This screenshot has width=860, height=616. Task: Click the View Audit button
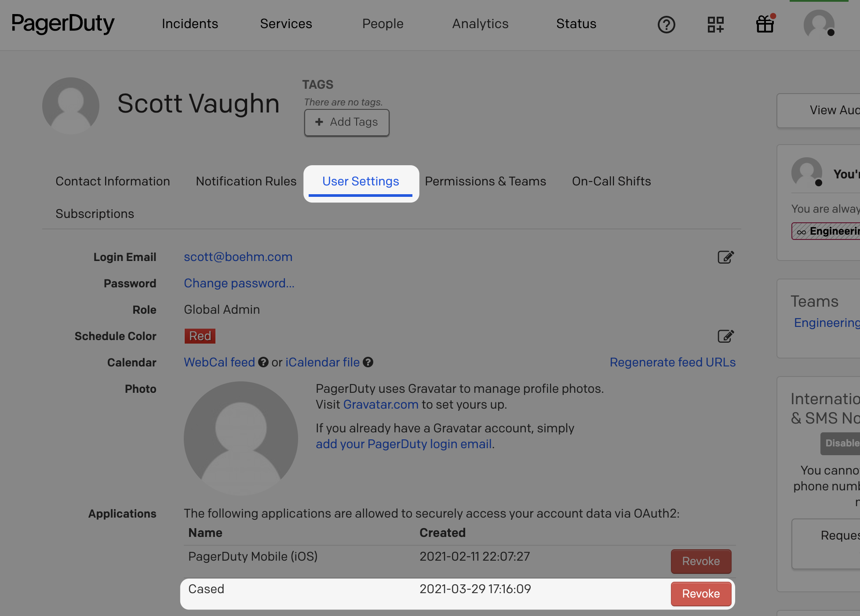819,110
